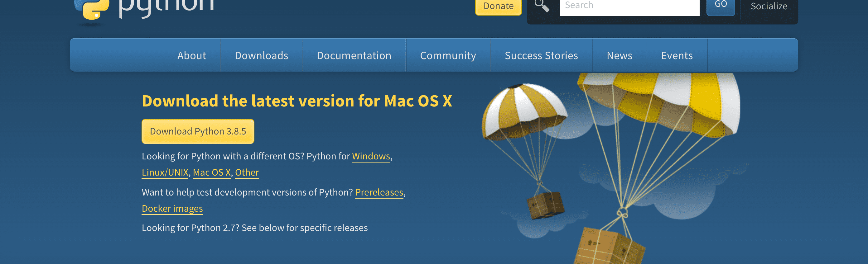Follow the Other platforms link

pyautogui.click(x=247, y=172)
